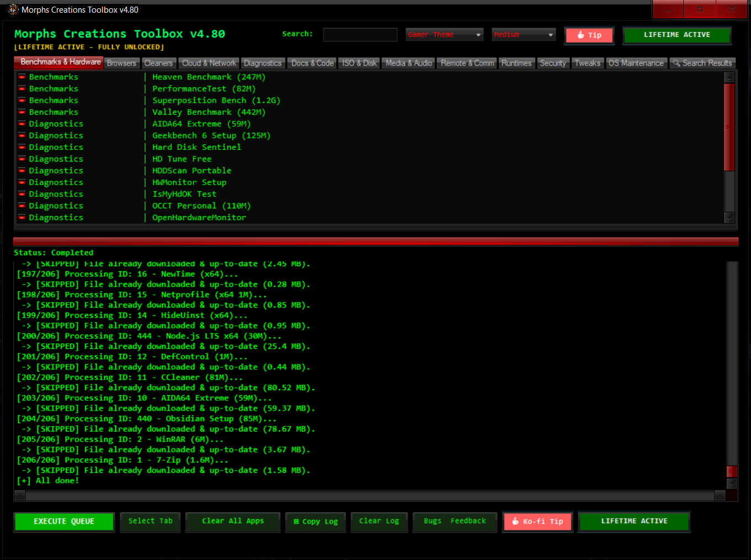Click the red icon beside Valley Benchmark row
Screen dimensions: 751x560
pyautogui.click(x=22, y=112)
